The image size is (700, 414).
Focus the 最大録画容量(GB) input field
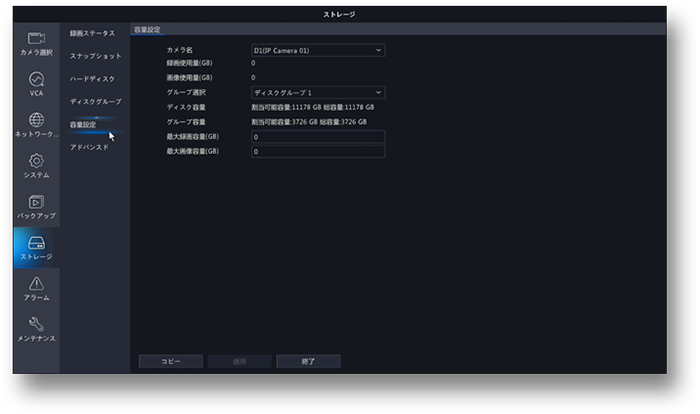(x=317, y=137)
